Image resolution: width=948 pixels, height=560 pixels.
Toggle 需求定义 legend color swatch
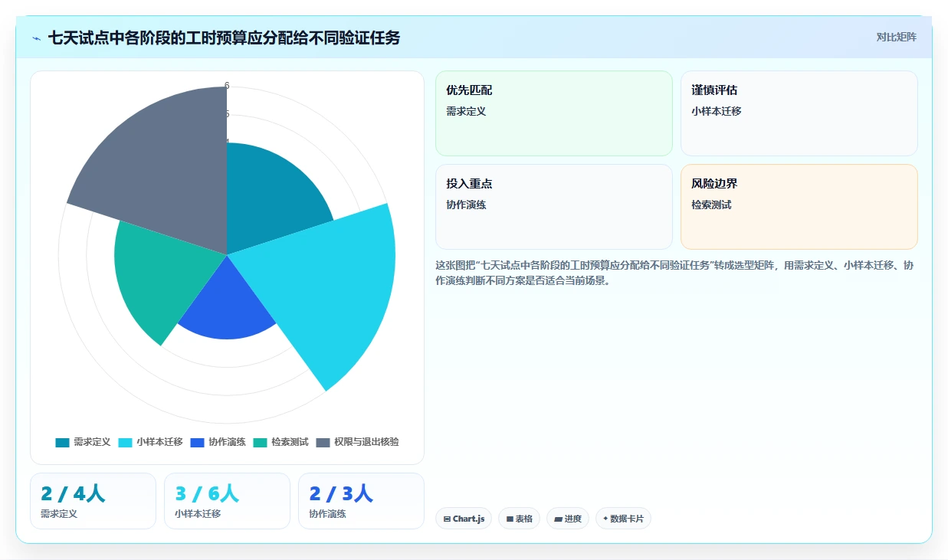click(62, 442)
